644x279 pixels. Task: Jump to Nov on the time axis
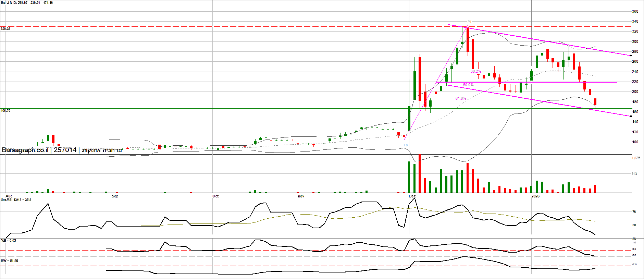coord(301,196)
